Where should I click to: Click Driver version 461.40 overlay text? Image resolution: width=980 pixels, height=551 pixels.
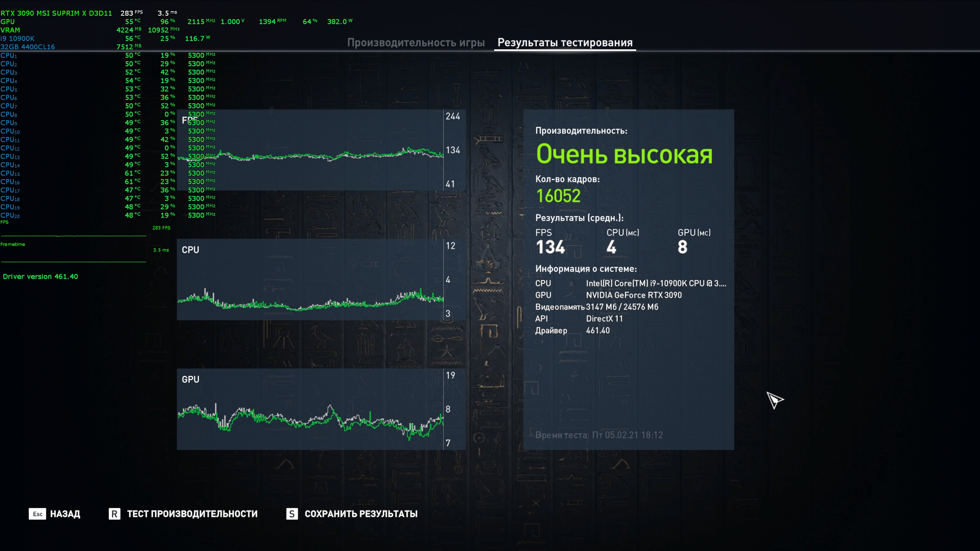(40, 277)
